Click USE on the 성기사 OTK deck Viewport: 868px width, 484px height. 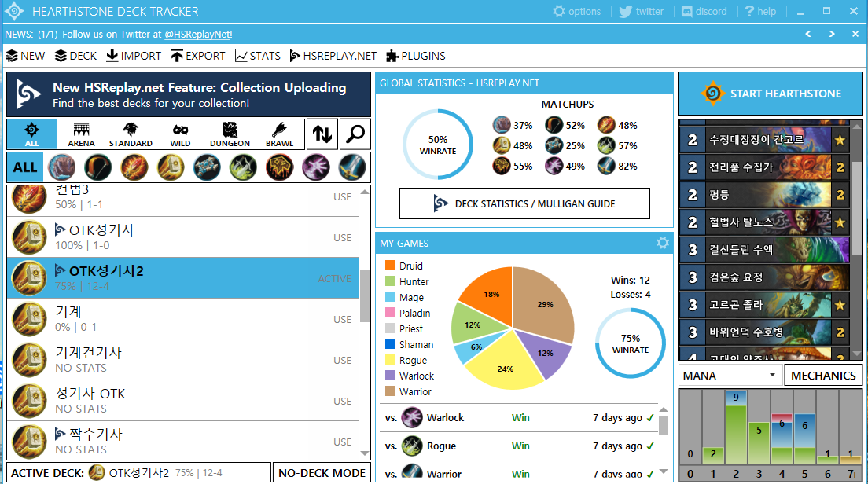point(342,401)
